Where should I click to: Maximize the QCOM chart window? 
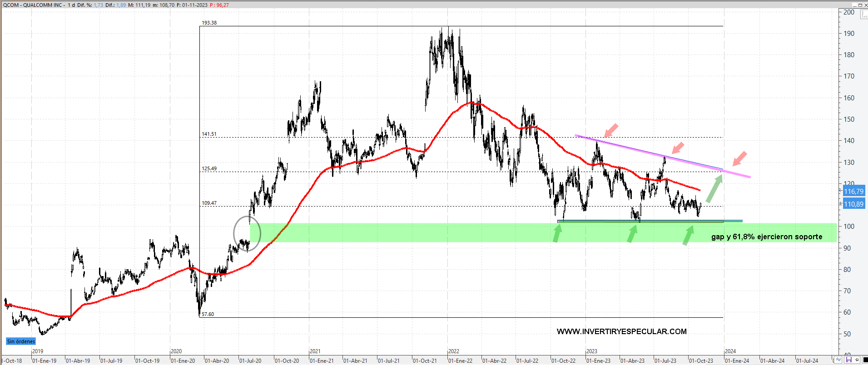pyautogui.click(x=859, y=5)
